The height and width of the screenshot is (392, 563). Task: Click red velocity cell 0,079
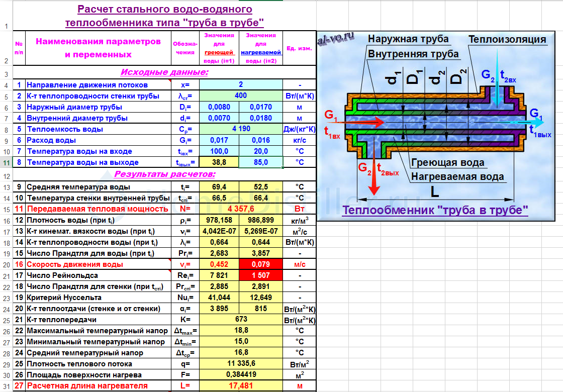pos(261,264)
